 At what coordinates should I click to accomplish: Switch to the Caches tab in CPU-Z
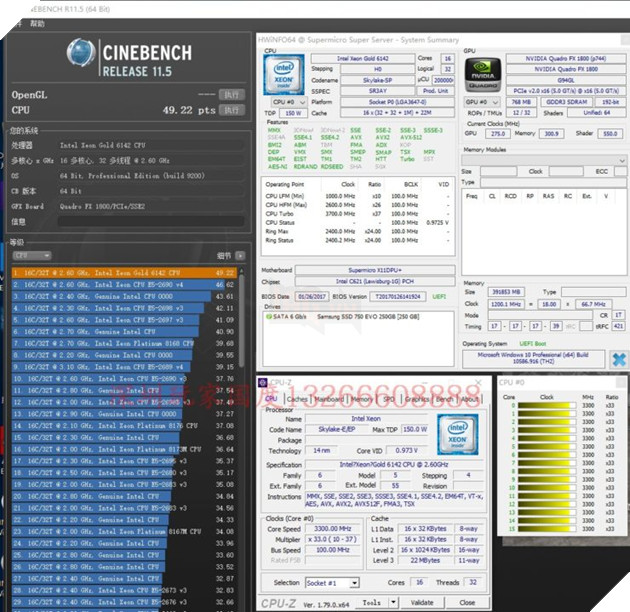297,399
